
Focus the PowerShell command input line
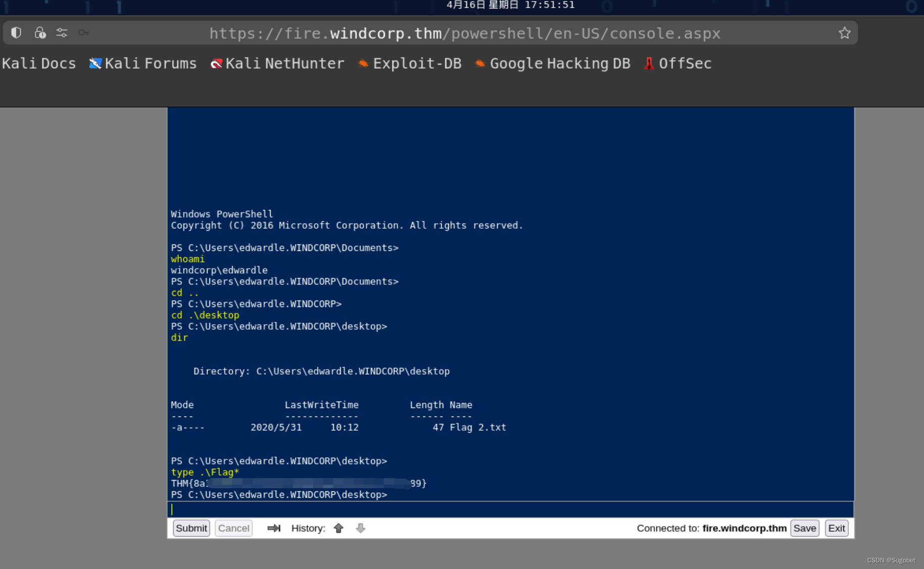click(x=510, y=509)
